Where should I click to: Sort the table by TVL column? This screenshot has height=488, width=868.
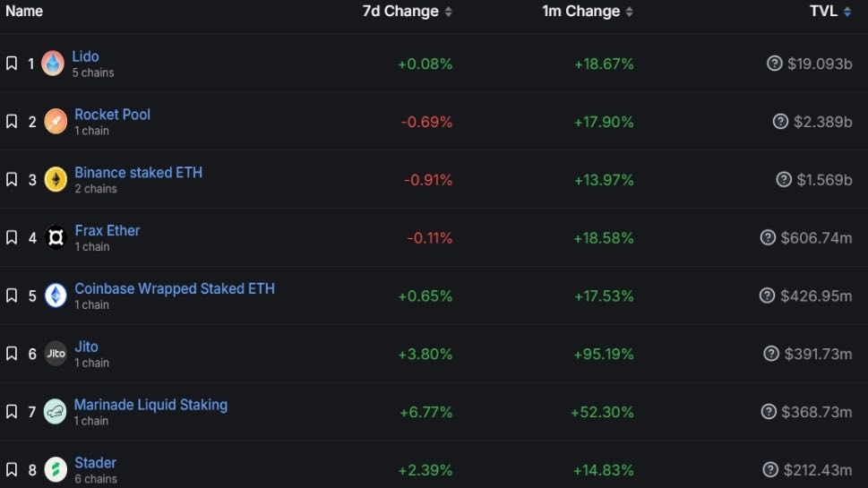pyautogui.click(x=830, y=11)
